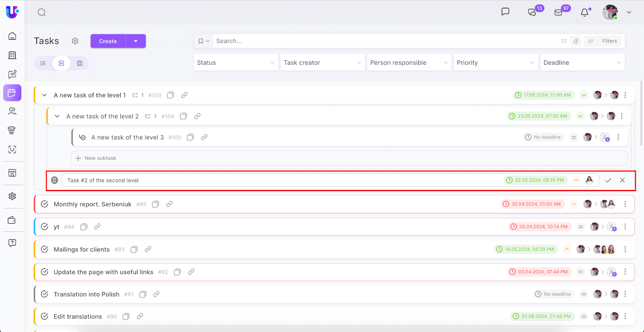Mark 'Monthly report. Serbeniuk' as complete
The image size is (644, 332).
coord(45,204)
